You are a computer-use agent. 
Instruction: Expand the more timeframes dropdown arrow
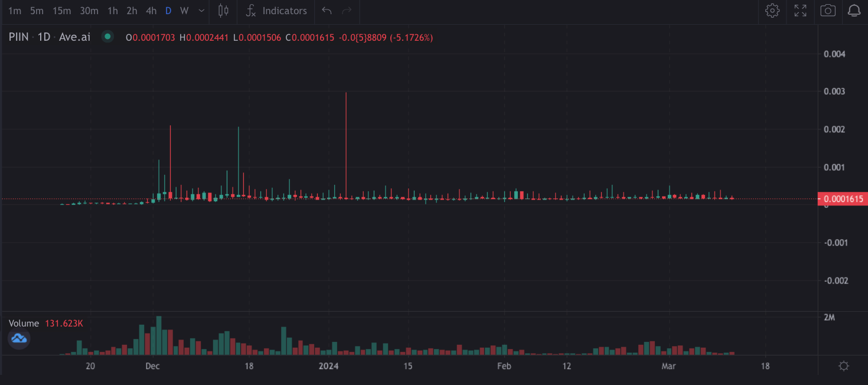coord(202,11)
